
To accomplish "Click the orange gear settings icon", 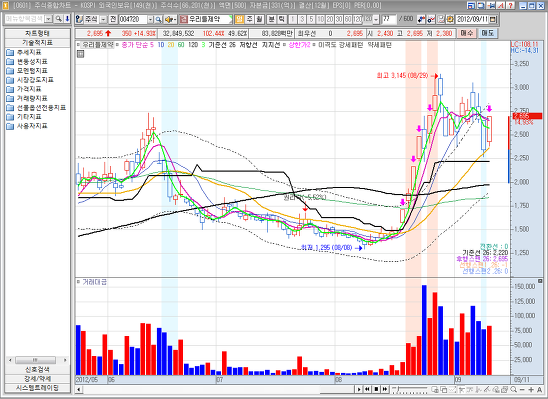I will click(450, 20).
